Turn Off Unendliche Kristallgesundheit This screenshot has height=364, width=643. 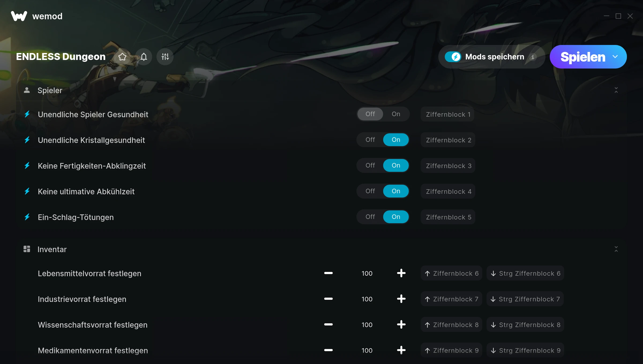[x=370, y=140]
